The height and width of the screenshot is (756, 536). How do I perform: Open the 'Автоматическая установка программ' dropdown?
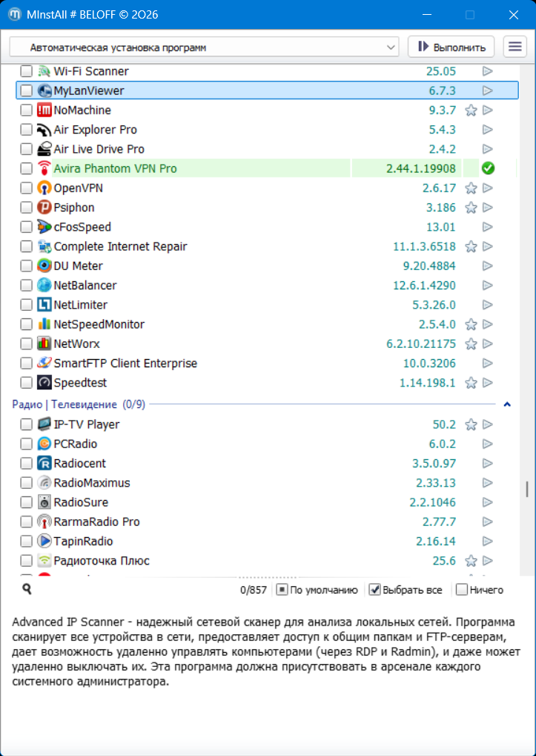click(x=204, y=47)
